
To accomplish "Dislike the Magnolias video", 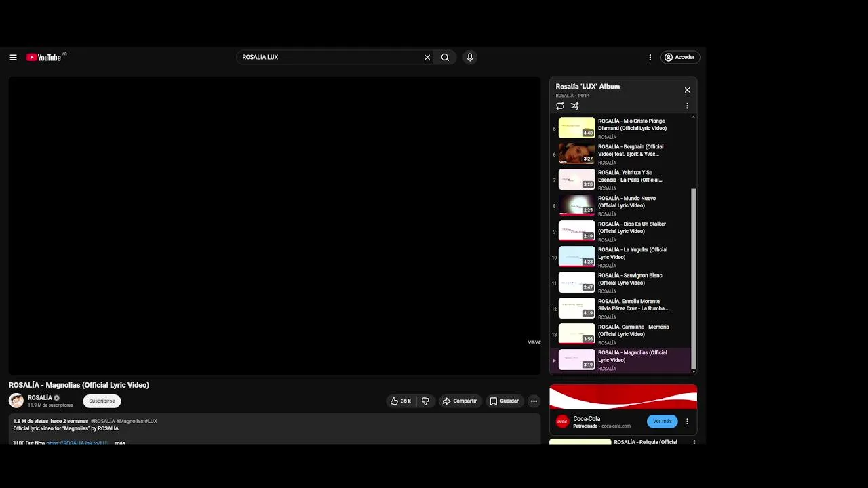I will pyautogui.click(x=425, y=401).
